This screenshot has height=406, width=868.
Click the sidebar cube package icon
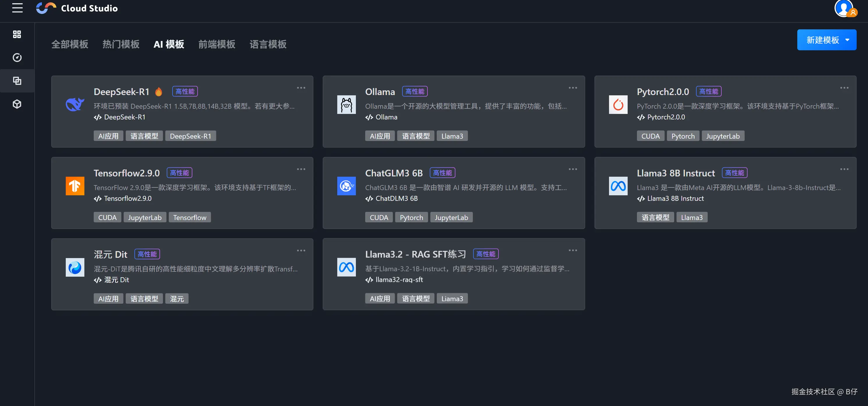click(x=17, y=104)
